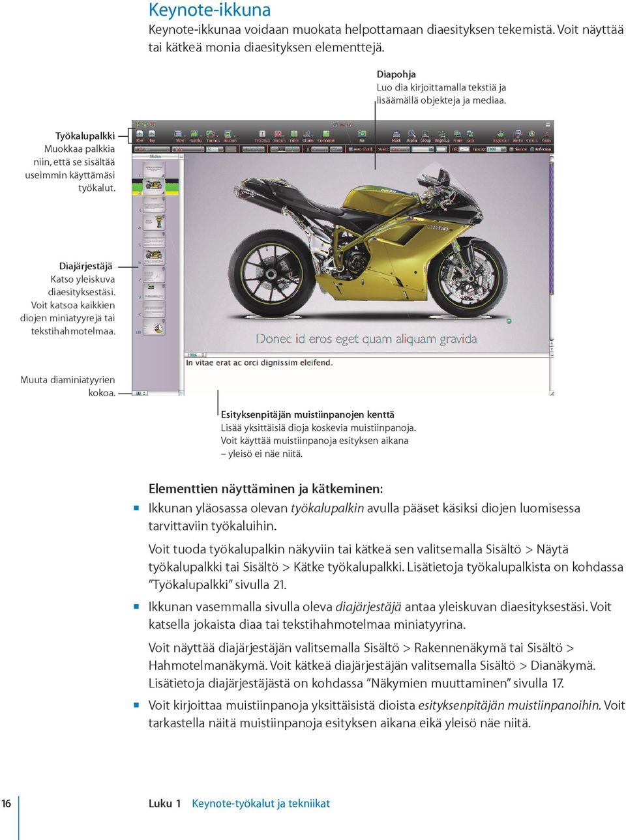Open the Fill color well

pos(464,149)
